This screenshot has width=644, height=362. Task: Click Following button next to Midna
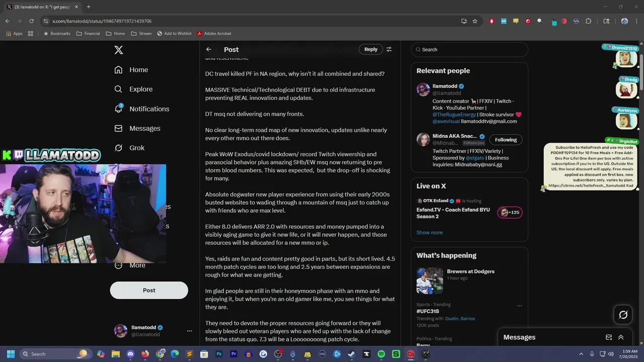[506, 140]
